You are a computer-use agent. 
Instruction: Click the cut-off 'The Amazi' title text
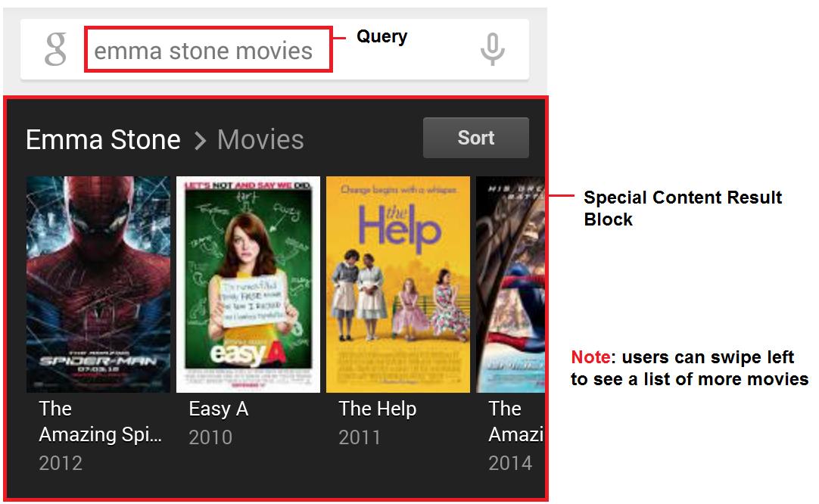pyautogui.click(x=516, y=422)
